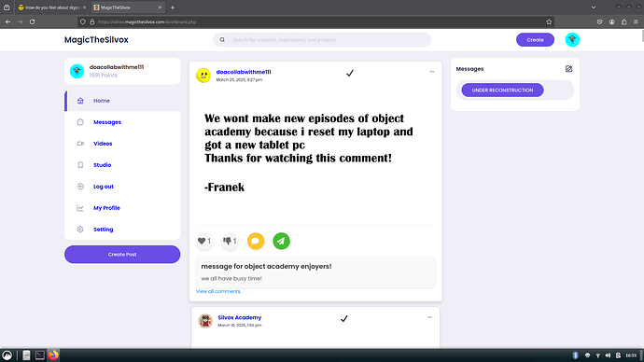644x362 pixels.
Task: Launch Firefox from the taskbar
Action: click(x=53, y=355)
